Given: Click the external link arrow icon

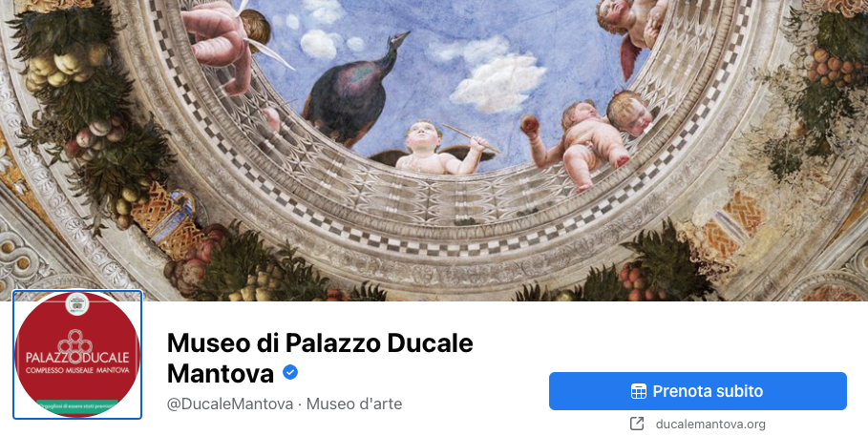Looking at the screenshot, I should [x=637, y=424].
